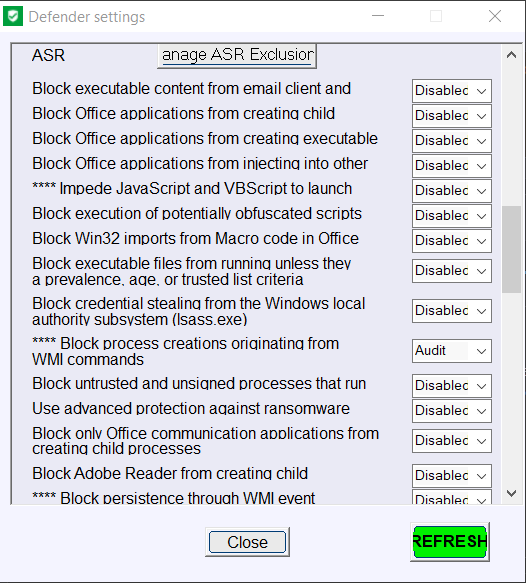Image resolution: width=526 pixels, height=583 pixels.
Task: Open dropdown for Office applications creating child
Action: point(452,116)
